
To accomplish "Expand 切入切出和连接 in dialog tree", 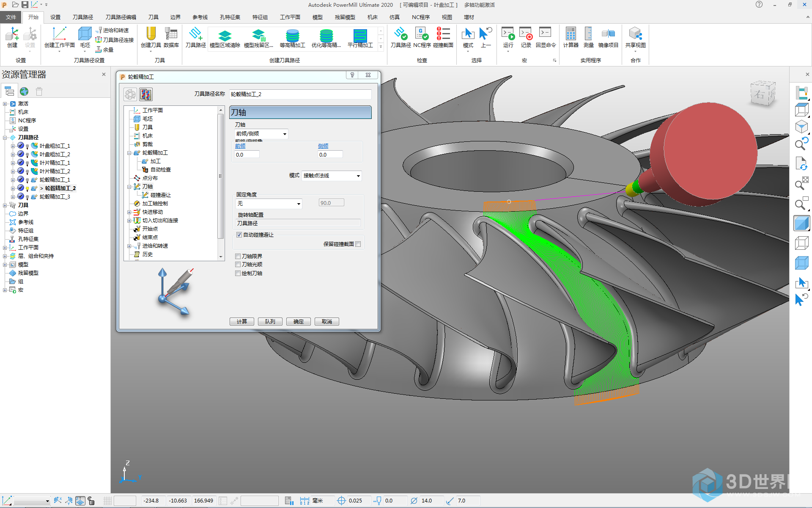I will pos(129,221).
